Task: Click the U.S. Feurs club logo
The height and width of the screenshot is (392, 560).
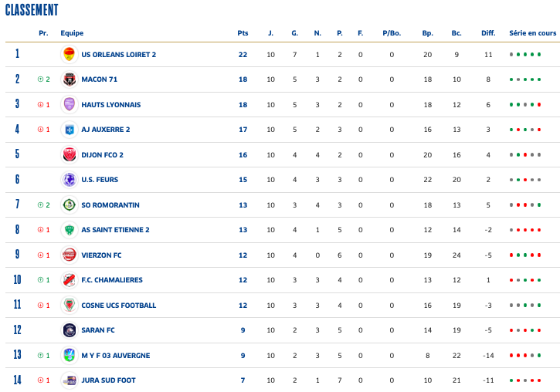Action: (69, 180)
